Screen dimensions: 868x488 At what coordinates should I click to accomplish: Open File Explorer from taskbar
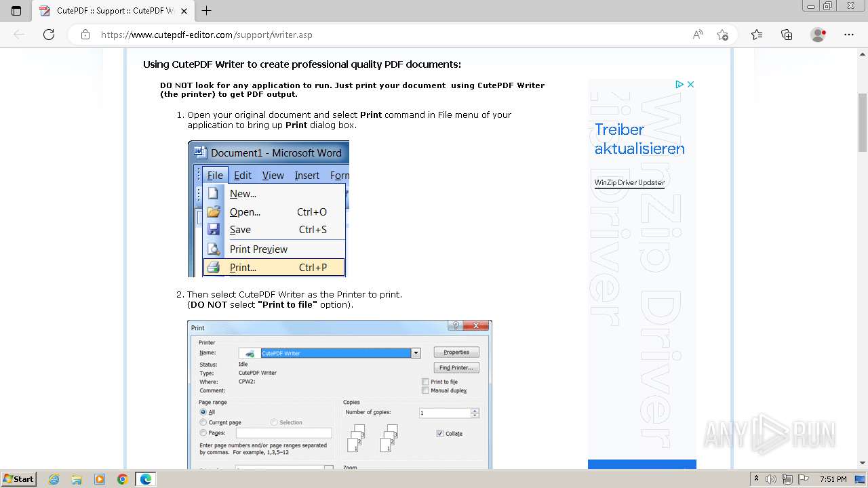pos(77,479)
